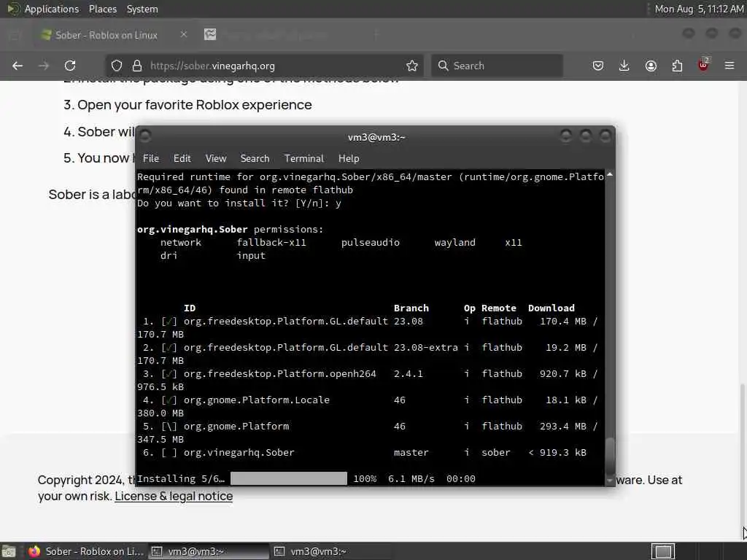Select the Sober - Roblox on Linux tab
Image resolution: width=747 pixels, height=560 pixels.
[x=106, y=35]
